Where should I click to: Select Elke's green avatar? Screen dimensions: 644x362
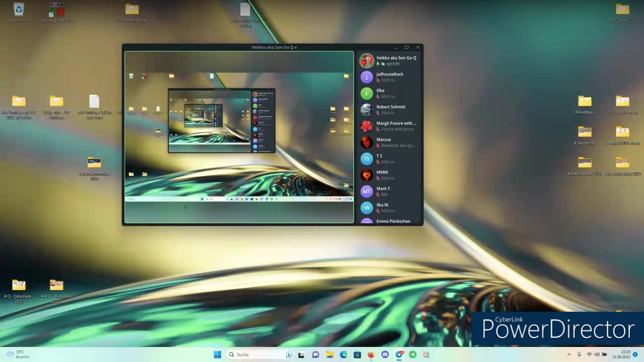tap(367, 94)
